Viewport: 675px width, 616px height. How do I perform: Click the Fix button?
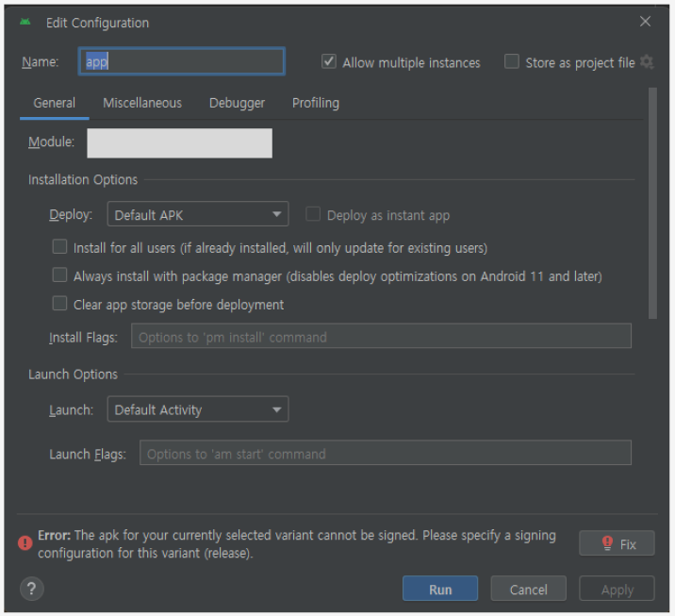pyautogui.click(x=617, y=543)
